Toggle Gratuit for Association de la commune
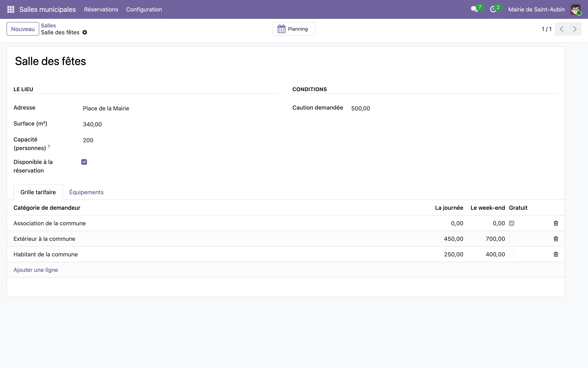The image size is (588, 368). [512, 223]
